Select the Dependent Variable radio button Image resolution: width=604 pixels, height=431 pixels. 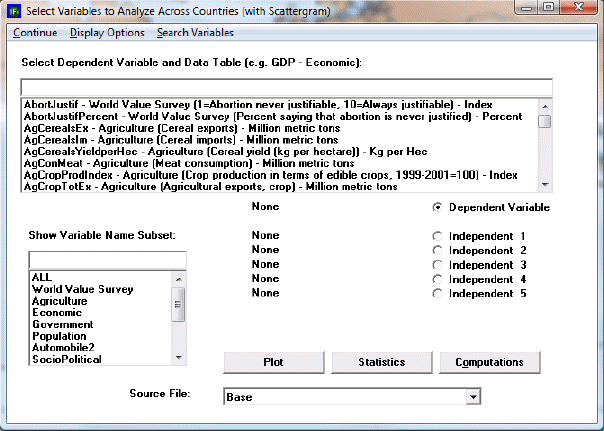click(x=437, y=207)
